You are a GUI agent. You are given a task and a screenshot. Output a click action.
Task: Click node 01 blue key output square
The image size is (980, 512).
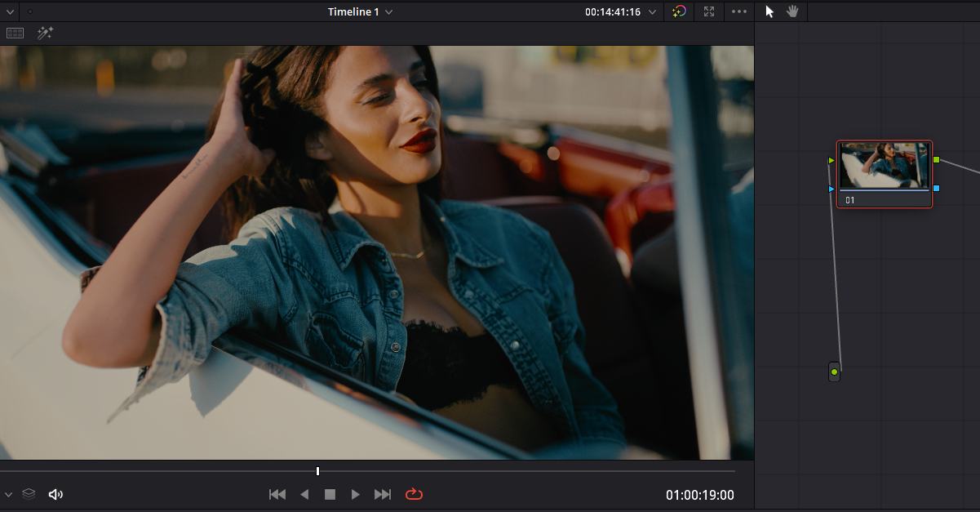point(937,188)
